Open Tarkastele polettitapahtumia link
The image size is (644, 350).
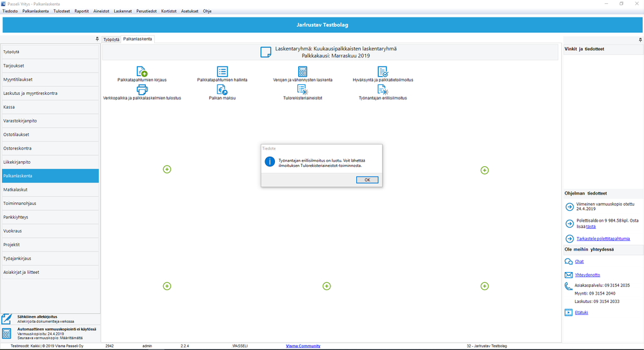click(x=603, y=238)
